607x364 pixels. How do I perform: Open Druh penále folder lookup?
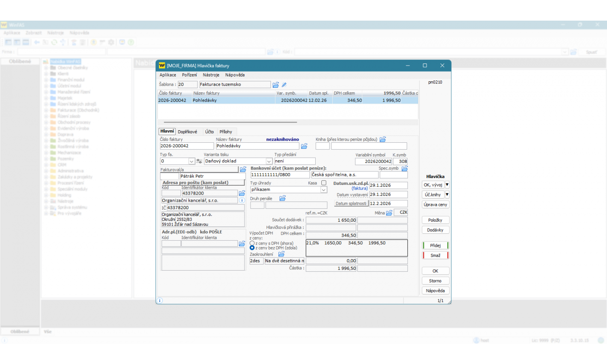[282, 198]
